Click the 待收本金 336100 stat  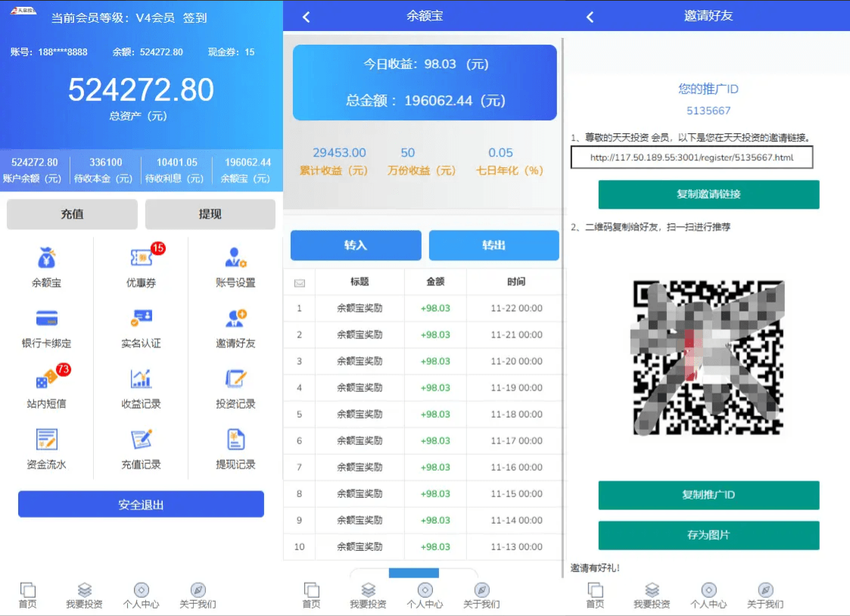105,170
